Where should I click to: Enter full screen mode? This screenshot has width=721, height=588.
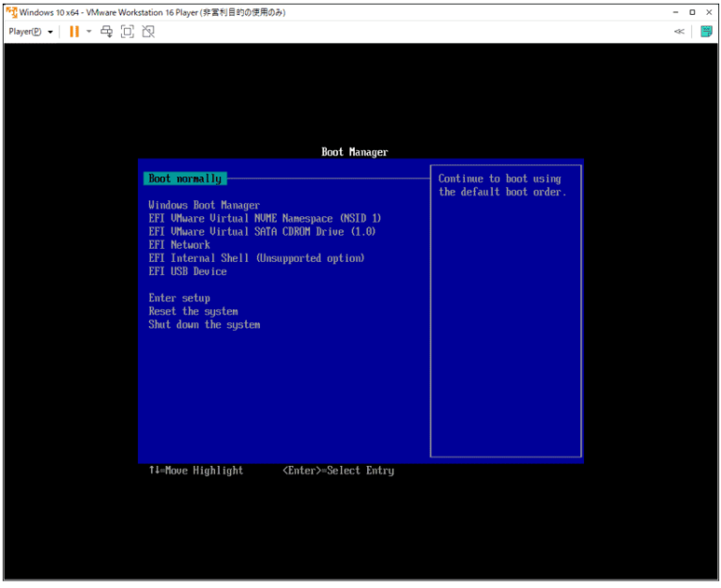[x=128, y=31]
